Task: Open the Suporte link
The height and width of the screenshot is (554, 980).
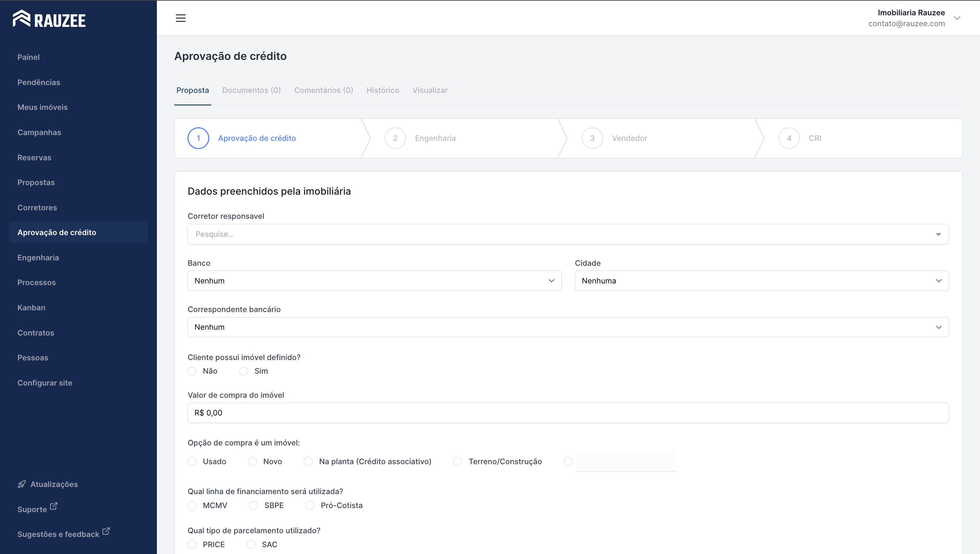Action: click(x=32, y=509)
